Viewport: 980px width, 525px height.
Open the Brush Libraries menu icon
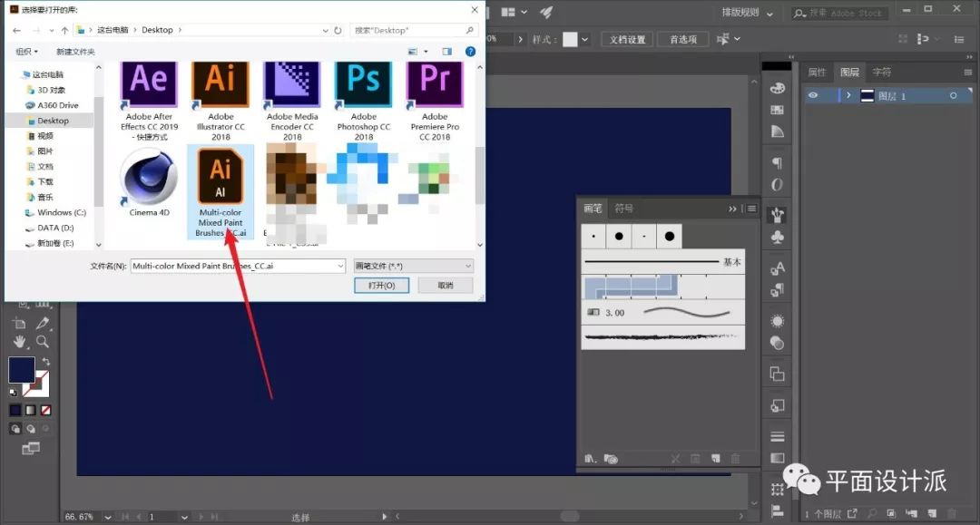click(x=590, y=459)
